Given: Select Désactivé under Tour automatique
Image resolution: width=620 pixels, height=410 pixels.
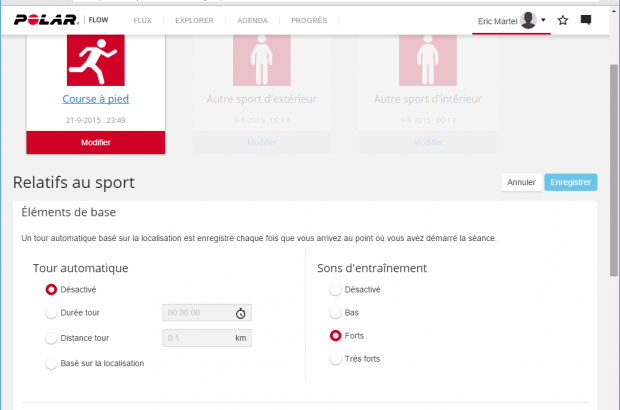Looking at the screenshot, I should pos(52,290).
